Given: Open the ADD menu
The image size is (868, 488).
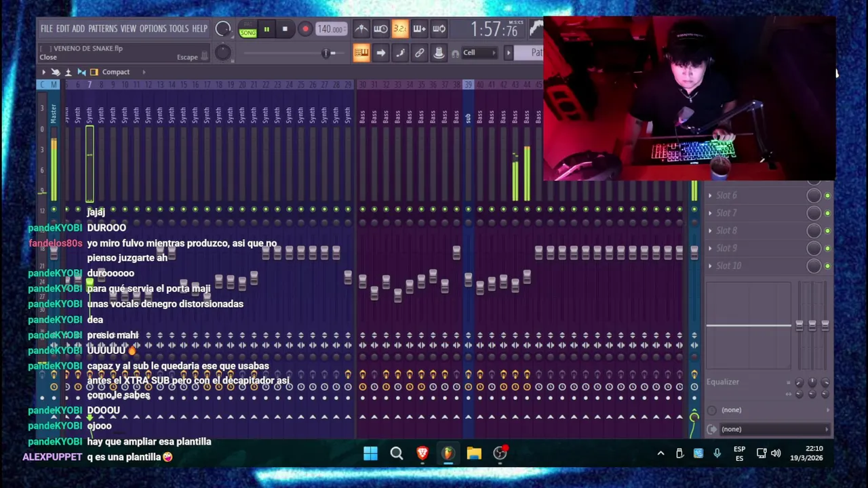Looking at the screenshot, I should 79,29.
